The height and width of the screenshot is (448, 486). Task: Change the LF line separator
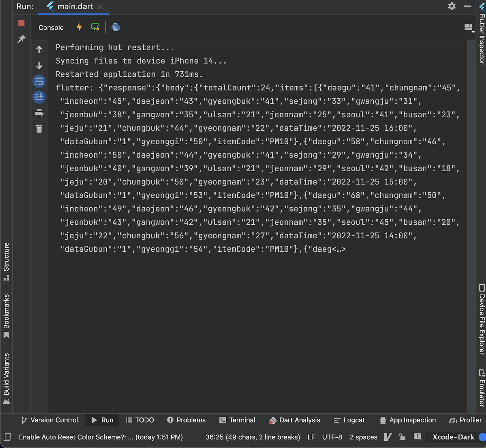click(x=311, y=437)
